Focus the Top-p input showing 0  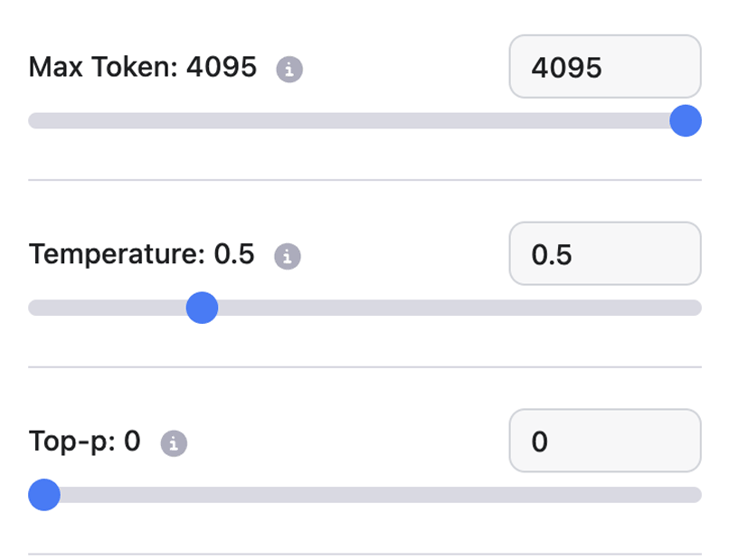point(604,441)
